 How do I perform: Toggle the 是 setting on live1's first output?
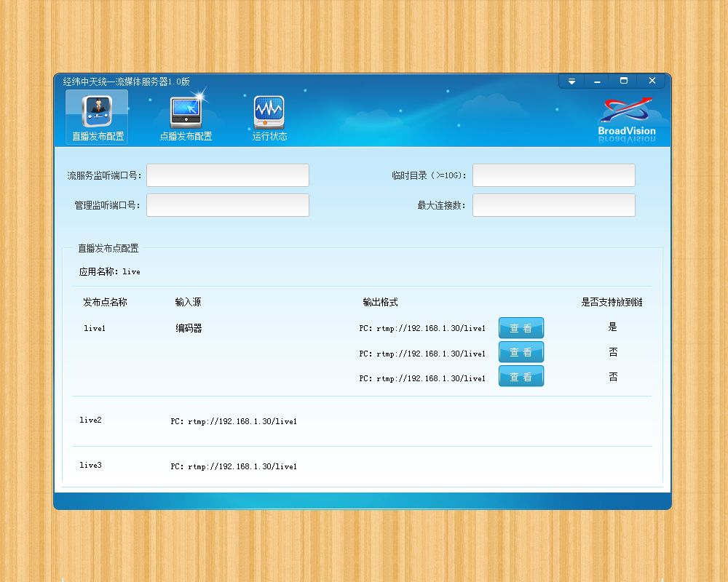pyautogui.click(x=613, y=327)
